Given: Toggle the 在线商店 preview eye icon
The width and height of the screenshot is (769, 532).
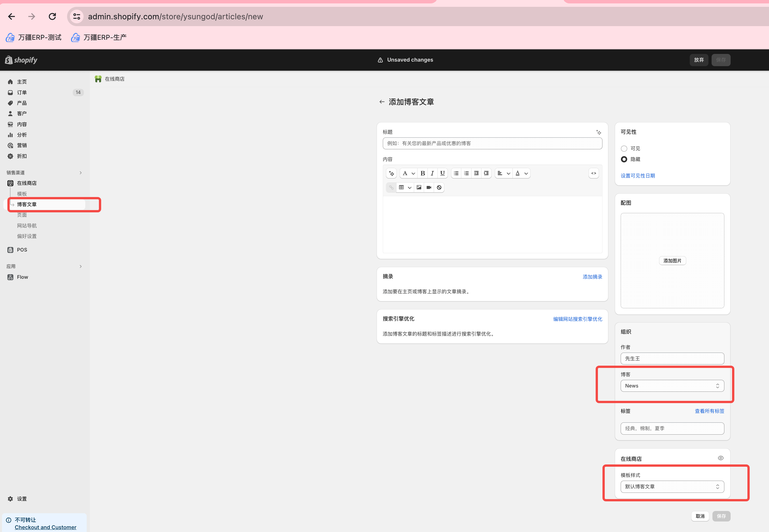Looking at the screenshot, I should (721, 458).
